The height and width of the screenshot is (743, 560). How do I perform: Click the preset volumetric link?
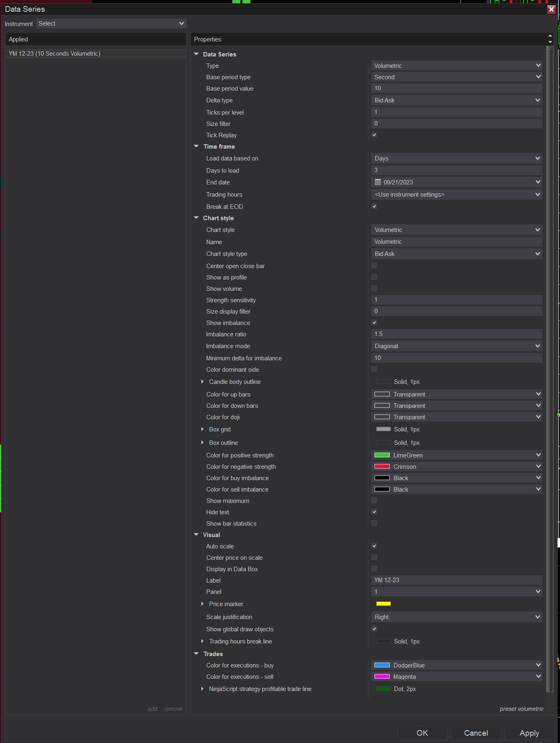click(x=521, y=709)
